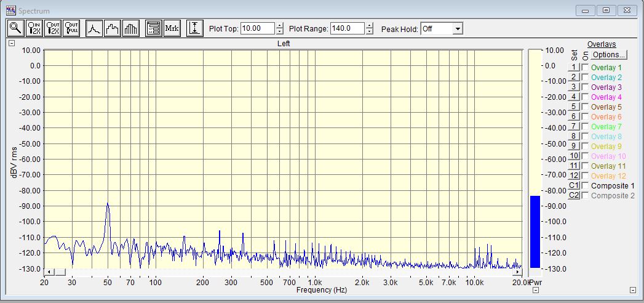Collapse the Left plot panel at top-left
The image size is (644, 303).
coord(12,43)
